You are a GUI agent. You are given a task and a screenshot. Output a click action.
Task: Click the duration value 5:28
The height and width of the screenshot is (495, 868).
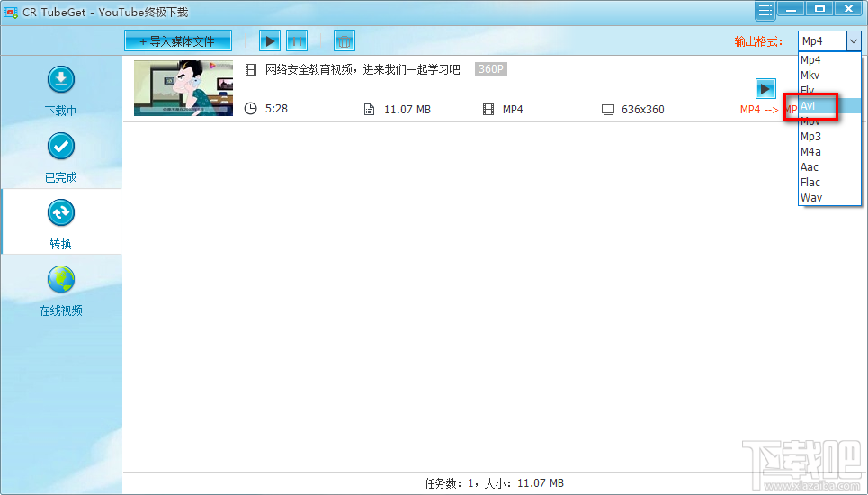point(276,109)
